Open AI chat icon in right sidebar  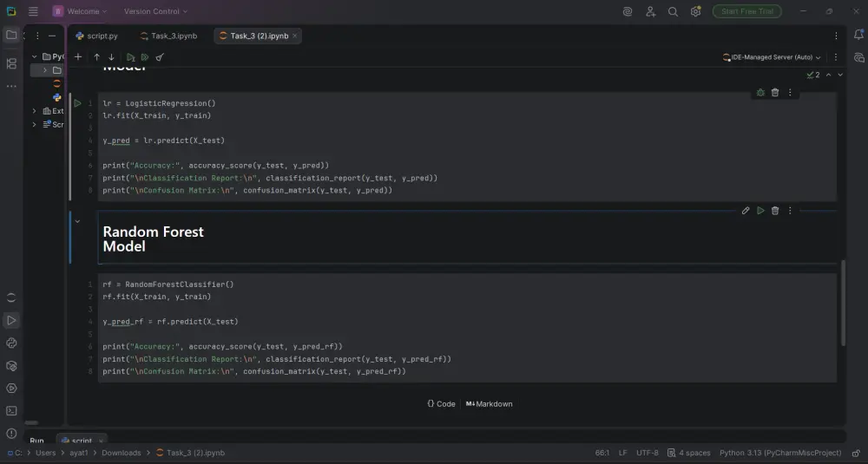coord(858,57)
